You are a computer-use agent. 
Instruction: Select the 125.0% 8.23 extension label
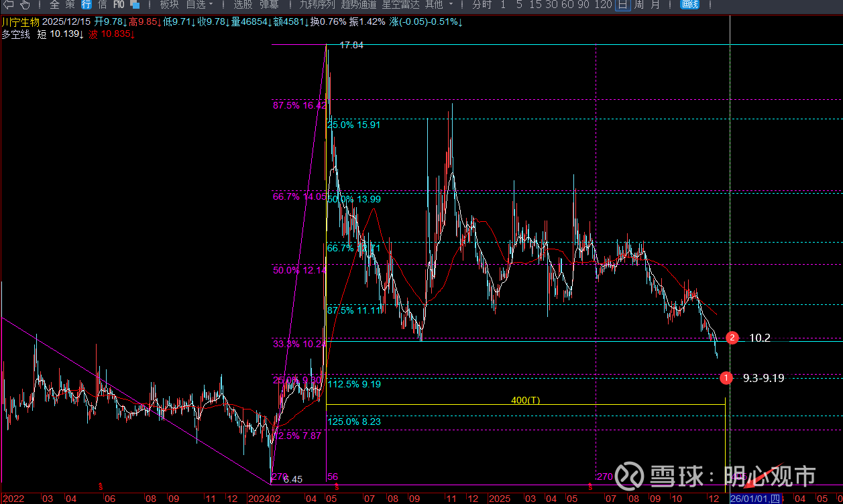[x=354, y=421]
